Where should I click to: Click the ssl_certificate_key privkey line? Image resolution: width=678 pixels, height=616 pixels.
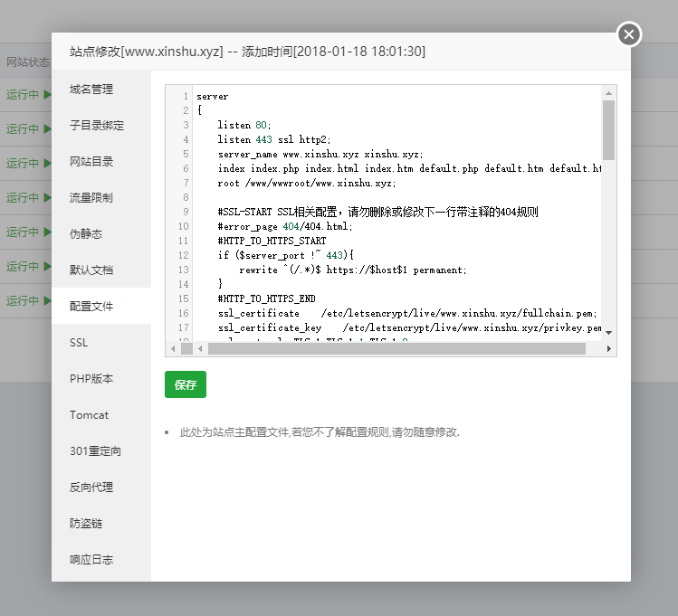tap(409, 327)
